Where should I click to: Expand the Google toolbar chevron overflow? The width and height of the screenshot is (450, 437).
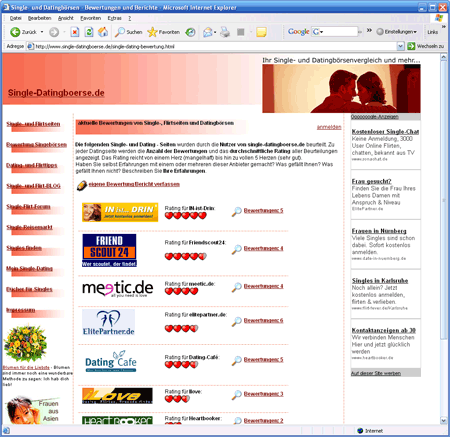pyautogui.click(x=369, y=30)
